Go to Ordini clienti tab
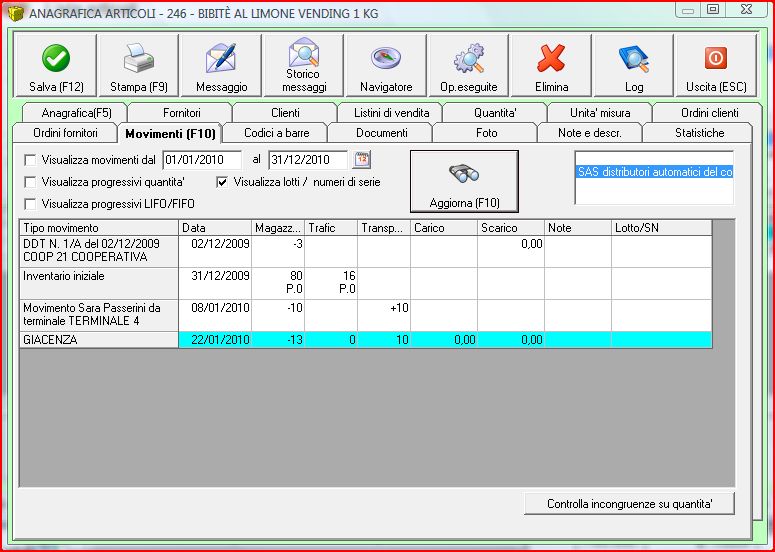 pyautogui.click(x=709, y=113)
